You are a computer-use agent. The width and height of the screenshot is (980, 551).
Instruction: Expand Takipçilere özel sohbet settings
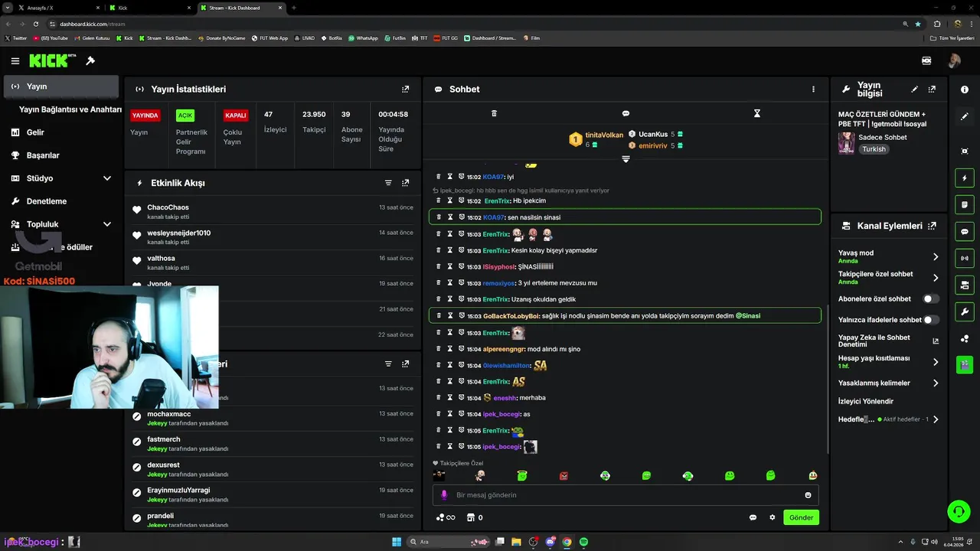pos(936,278)
